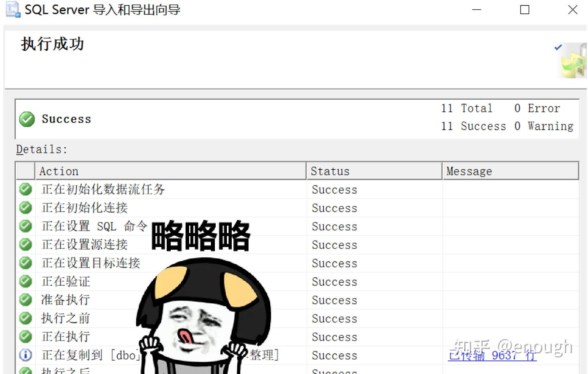The image size is (588, 374).
Task: Click the 11 Success summary count
Action: (474, 126)
